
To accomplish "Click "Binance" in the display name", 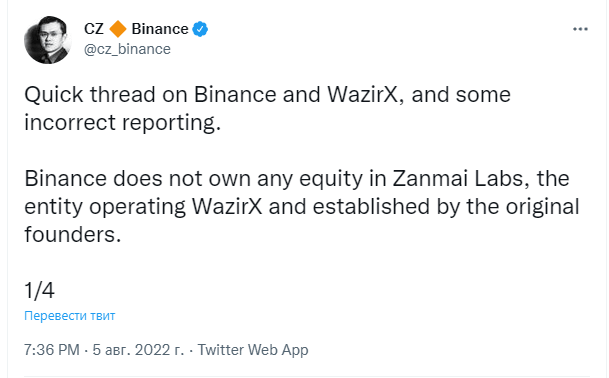I will [160, 29].
